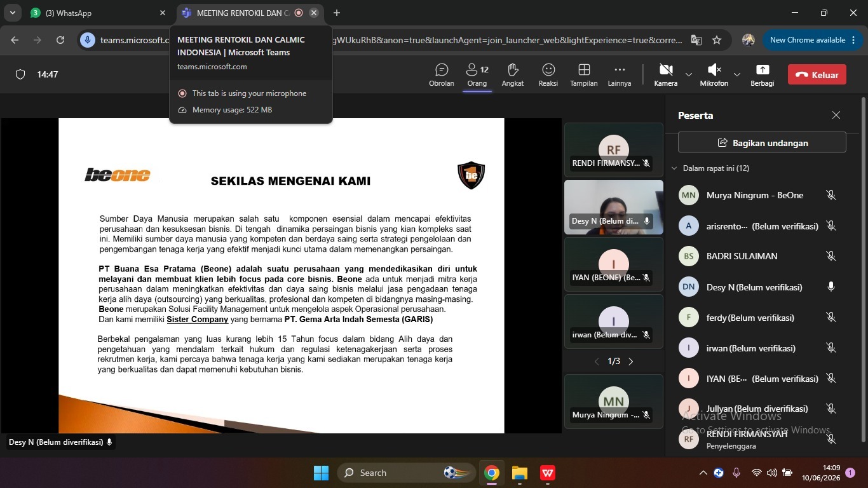Show hidden system tray icons
The height and width of the screenshot is (488, 868).
click(x=703, y=473)
